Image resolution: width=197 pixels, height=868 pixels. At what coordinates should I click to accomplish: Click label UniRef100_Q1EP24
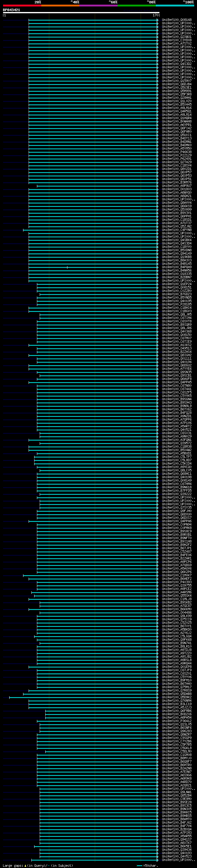(177, 284)
